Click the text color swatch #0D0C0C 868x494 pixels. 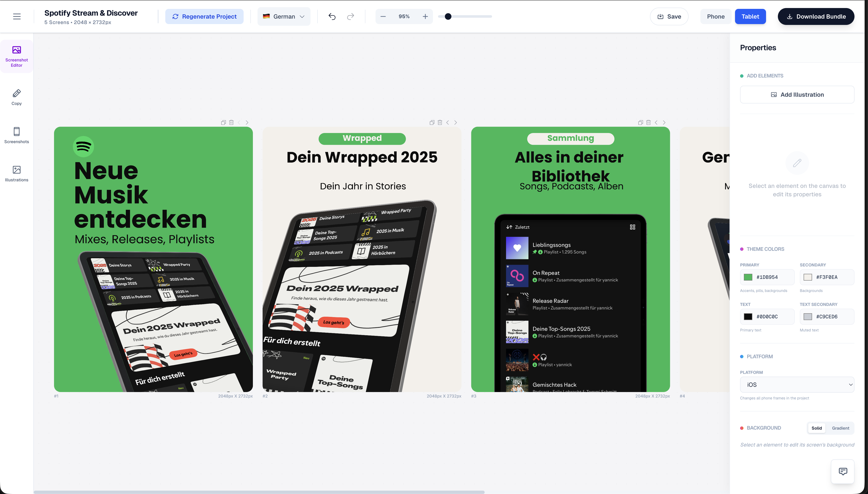tap(748, 316)
